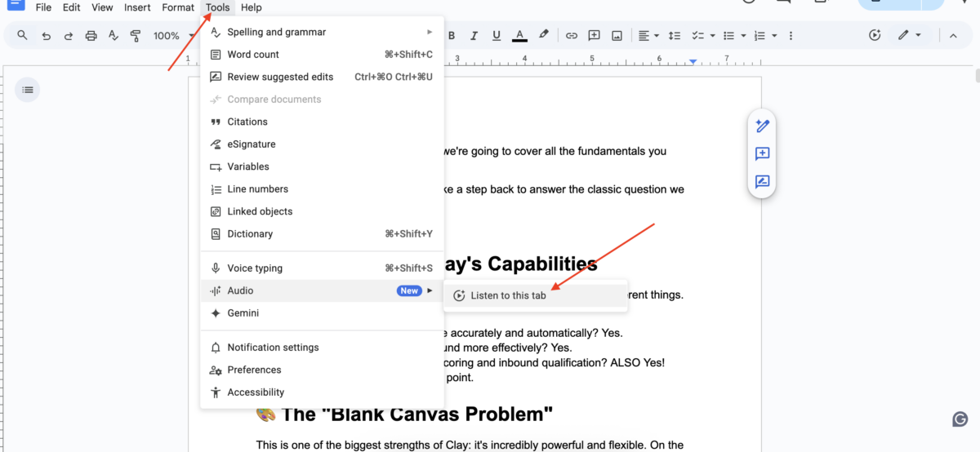This screenshot has width=980, height=452.
Task: Open the document outline sidebar icon
Action: point(28,90)
